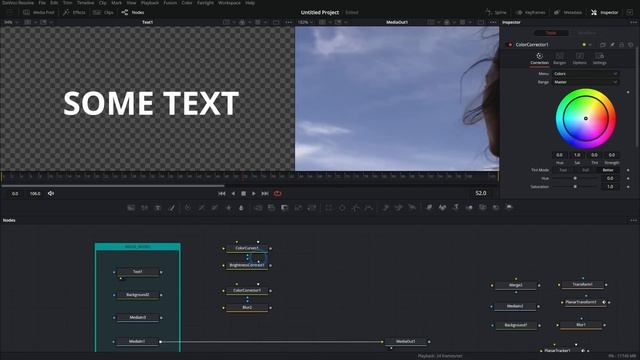Add a Matte Control node from toolbar

coord(285,208)
